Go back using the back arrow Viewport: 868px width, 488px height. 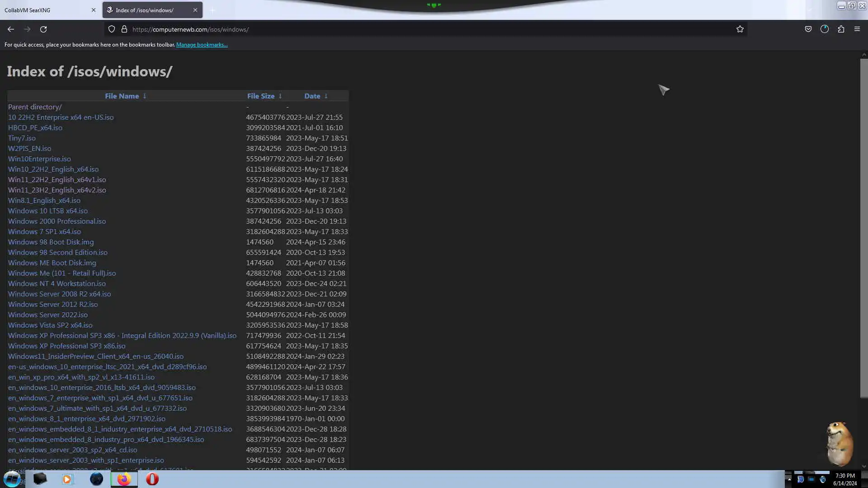tap(11, 29)
